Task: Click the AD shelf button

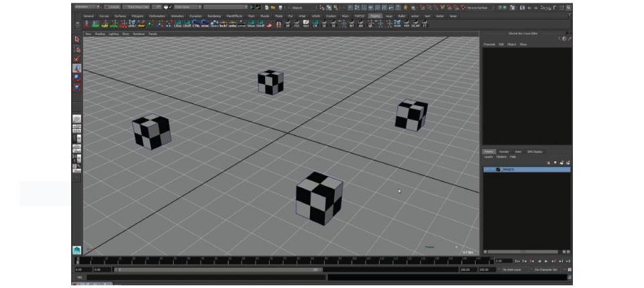Action: pos(361,23)
